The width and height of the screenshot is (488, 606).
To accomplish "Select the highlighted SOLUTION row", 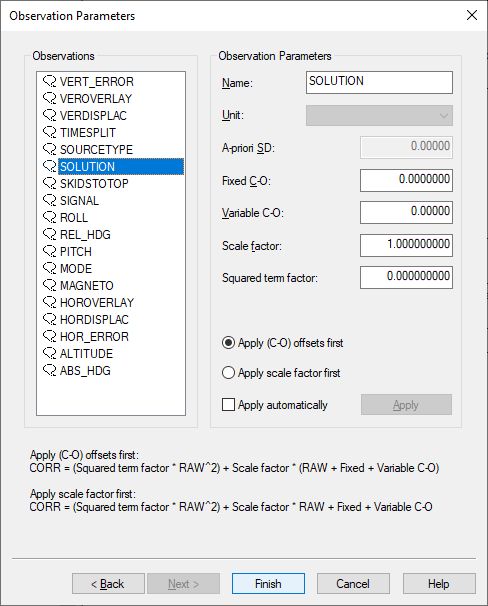I will 121,167.
